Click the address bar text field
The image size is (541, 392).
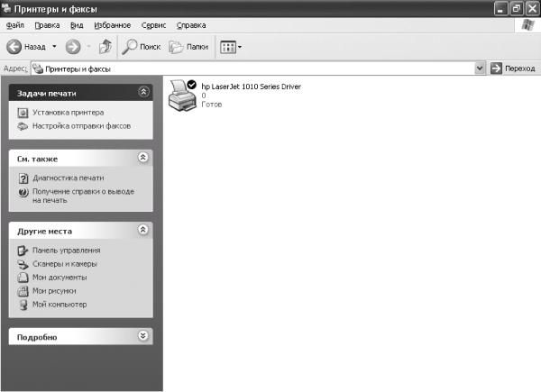[252, 68]
